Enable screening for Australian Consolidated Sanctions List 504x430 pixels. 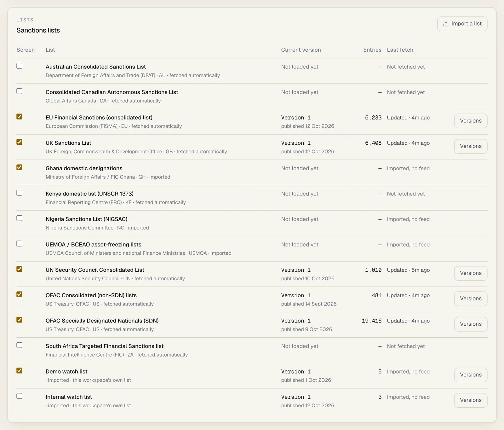(x=20, y=66)
